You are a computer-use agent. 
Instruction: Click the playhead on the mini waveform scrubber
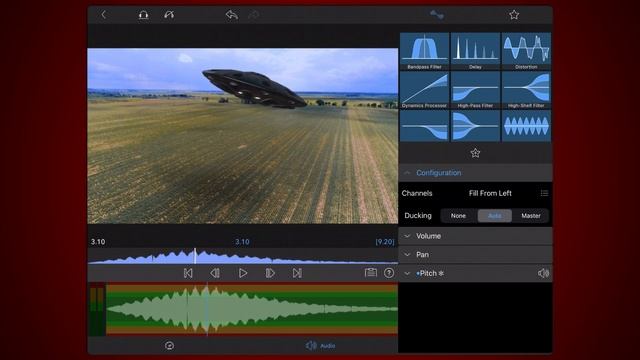pos(195,256)
